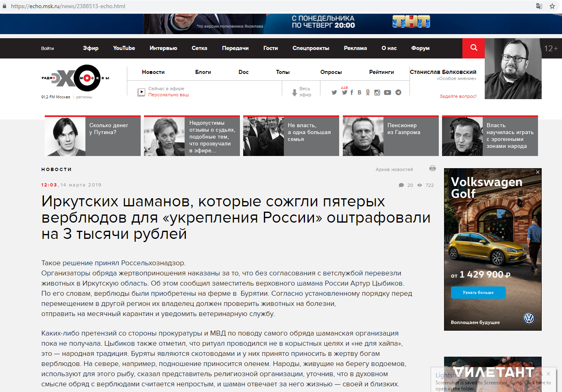Open the YouTube icon in social row
The image size is (562, 392).
tap(388, 93)
